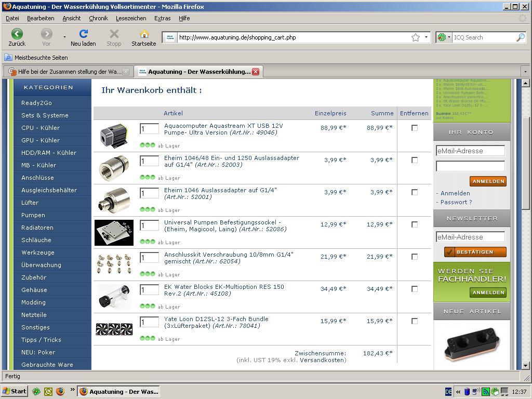
Task: Check Entfernen for EK Multioption RES 150
Action: click(x=414, y=289)
